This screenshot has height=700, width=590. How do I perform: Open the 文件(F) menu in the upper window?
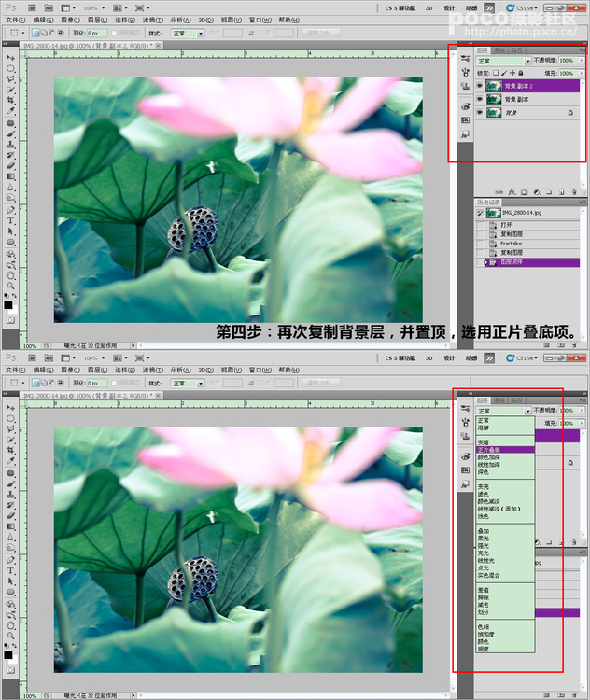click(x=16, y=21)
